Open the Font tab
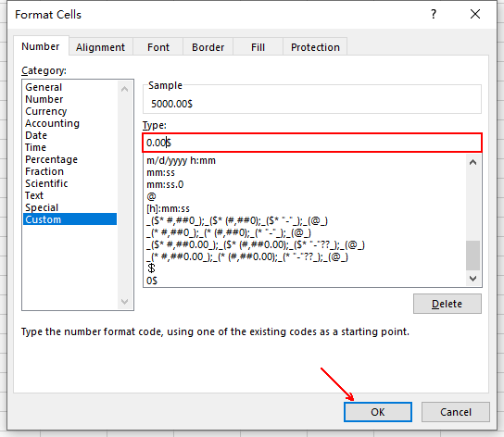Viewport: 504px width, 437px height. [x=158, y=47]
